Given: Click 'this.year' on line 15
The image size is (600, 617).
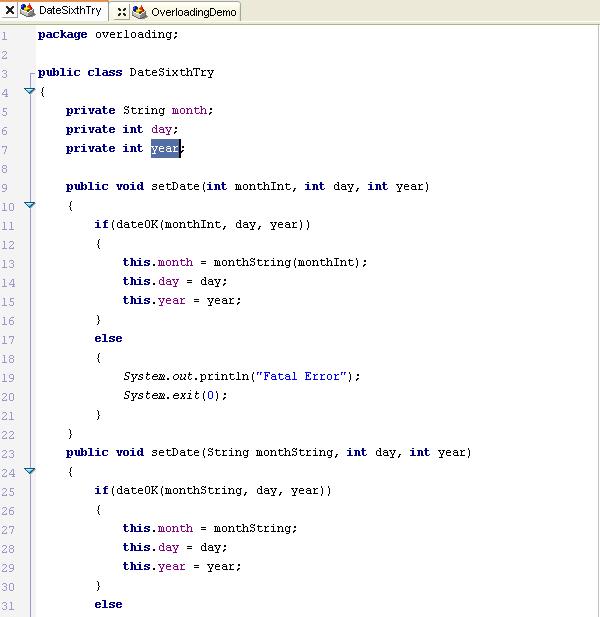Looking at the screenshot, I should (154, 300).
